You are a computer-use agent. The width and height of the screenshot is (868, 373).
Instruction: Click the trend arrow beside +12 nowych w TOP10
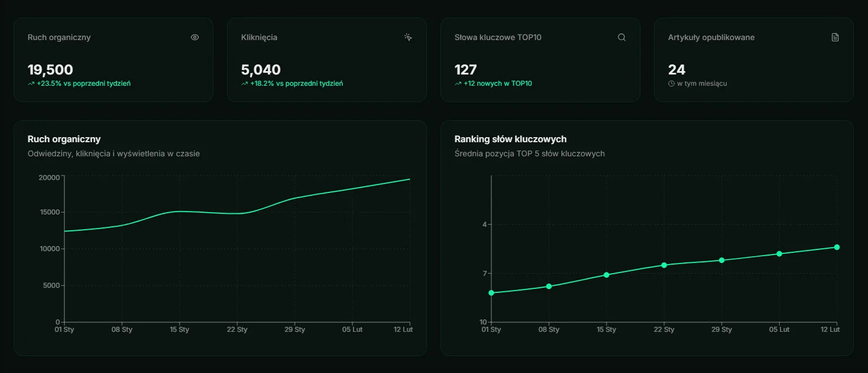click(x=459, y=82)
